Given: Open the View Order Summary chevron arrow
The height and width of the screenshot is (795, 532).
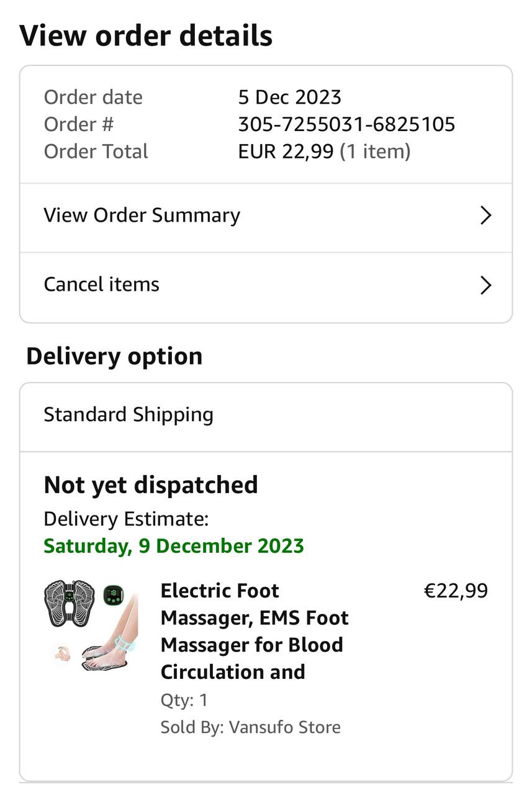Looking at the screenshot, I should (486, 216).
